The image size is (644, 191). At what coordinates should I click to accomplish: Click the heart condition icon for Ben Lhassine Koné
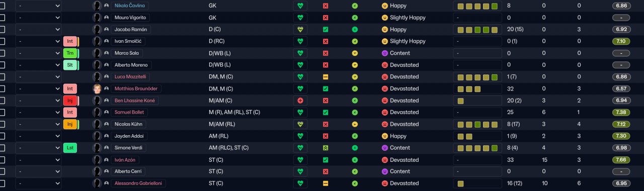[300, 101]
